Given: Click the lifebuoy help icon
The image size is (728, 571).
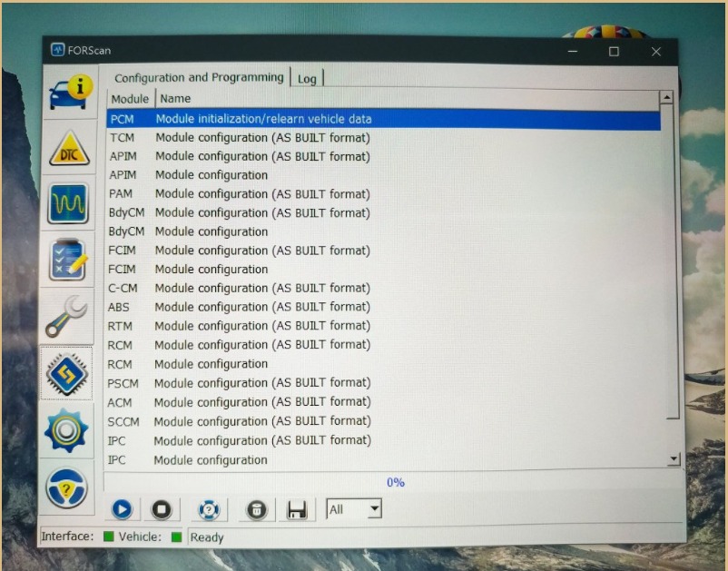Looking at the screenshot, I should coord(209,510).
